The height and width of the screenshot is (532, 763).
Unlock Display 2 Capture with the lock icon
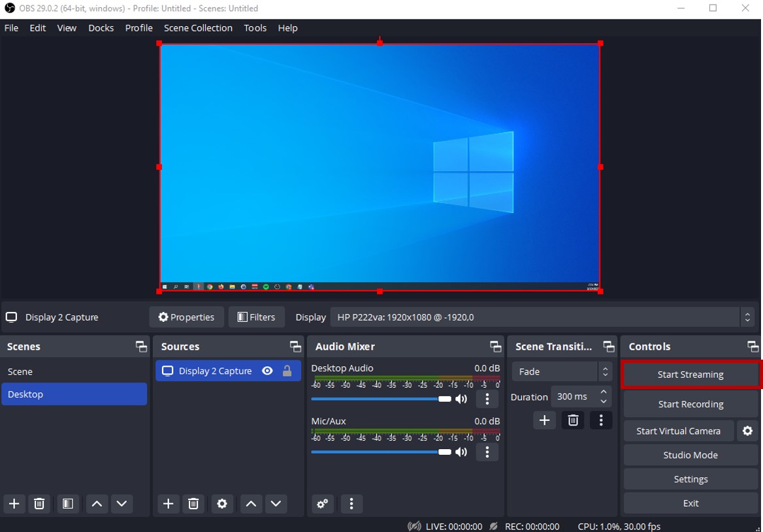pyautogui.click(x=286, y=371)
